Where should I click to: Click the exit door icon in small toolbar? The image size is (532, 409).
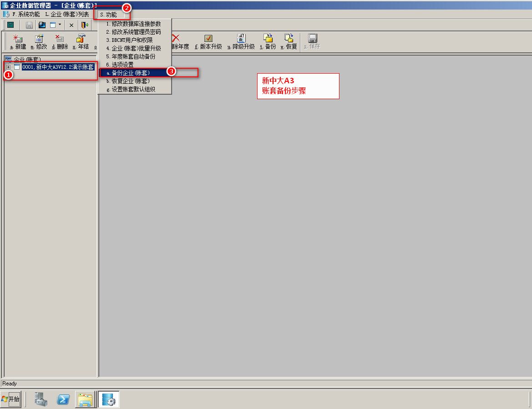pos(85,25)
